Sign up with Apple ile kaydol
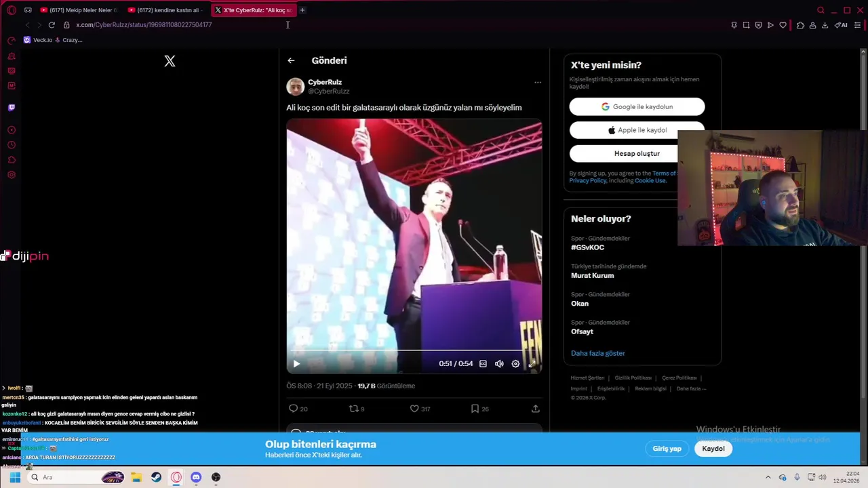Screen dimensions: 868x488 (637, 130)
